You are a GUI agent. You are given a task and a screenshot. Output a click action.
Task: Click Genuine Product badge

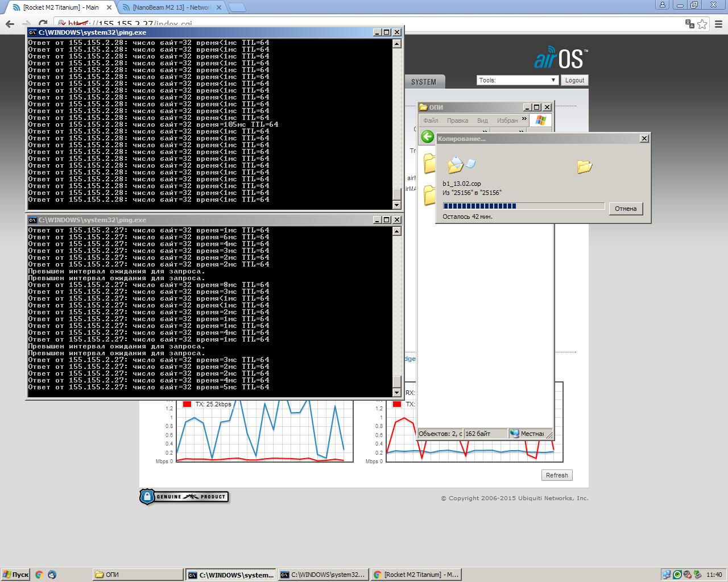click(x=184, y=497)
